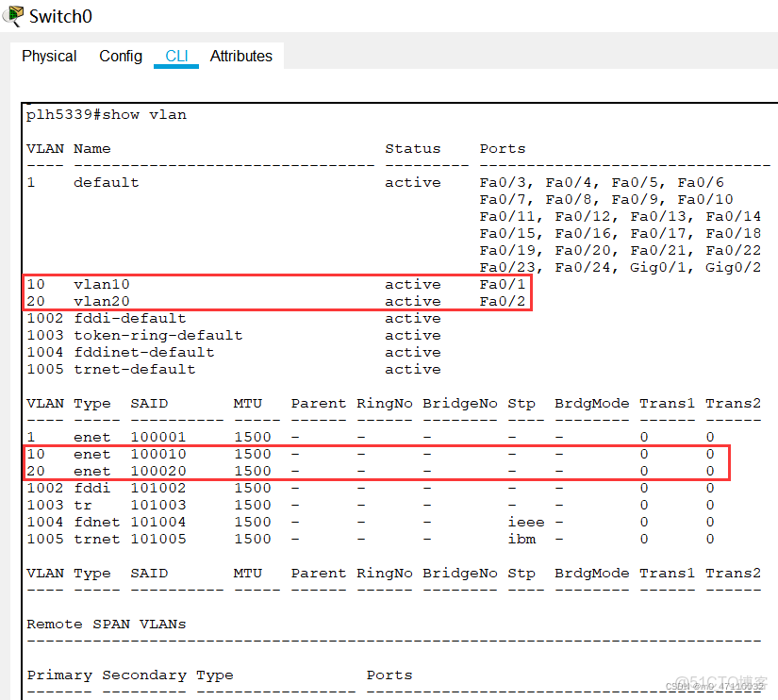Click the 'Secondary' column header
Image resolution: width=778 pixels, height=700 pixels.
coord(144,675)
